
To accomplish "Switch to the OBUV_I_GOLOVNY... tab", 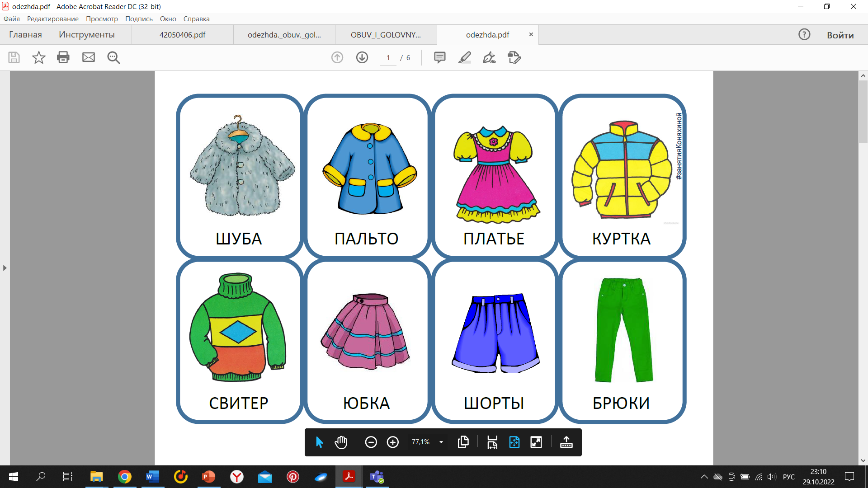I will pos(386,35).
